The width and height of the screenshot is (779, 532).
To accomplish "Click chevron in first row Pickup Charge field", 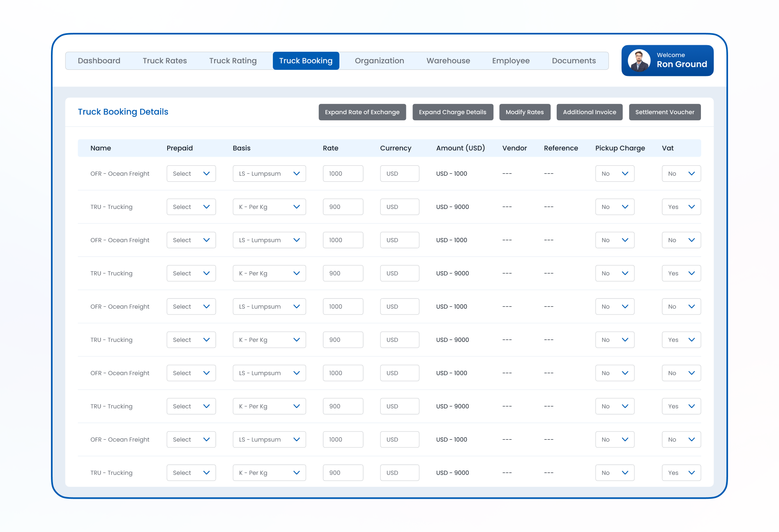I will point(625,174).
